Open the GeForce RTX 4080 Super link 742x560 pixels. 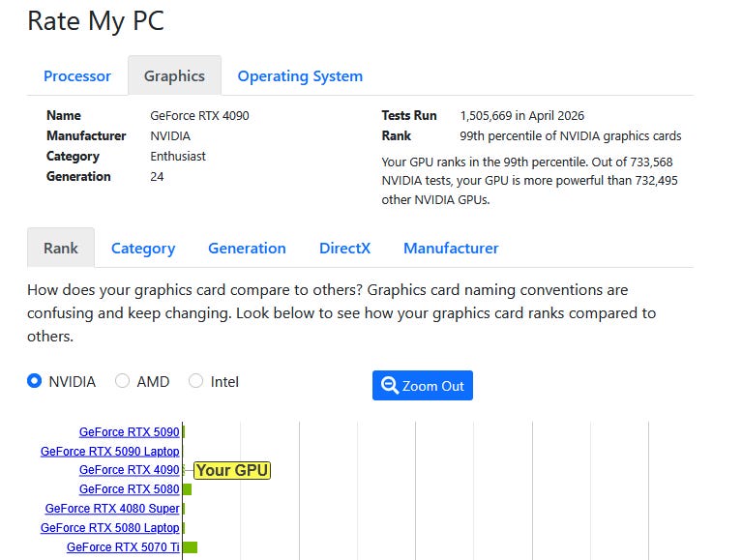112,509
